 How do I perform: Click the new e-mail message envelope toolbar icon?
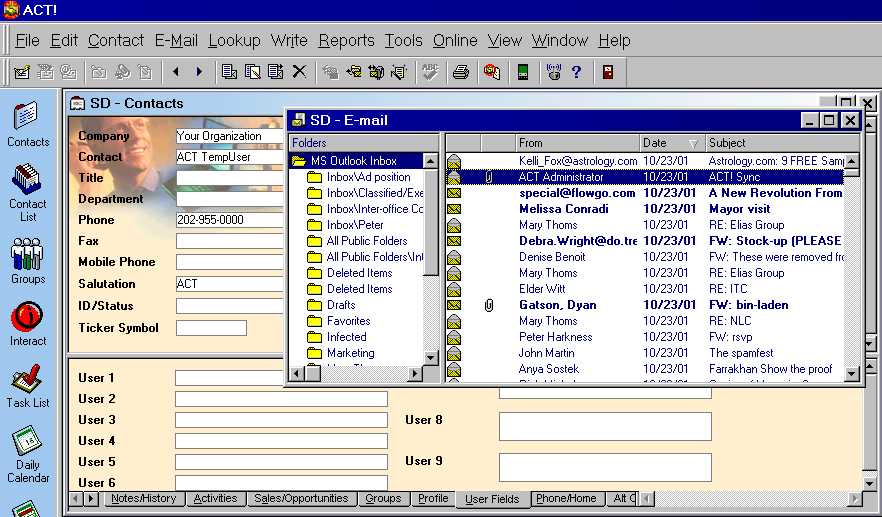click(22, 72)
